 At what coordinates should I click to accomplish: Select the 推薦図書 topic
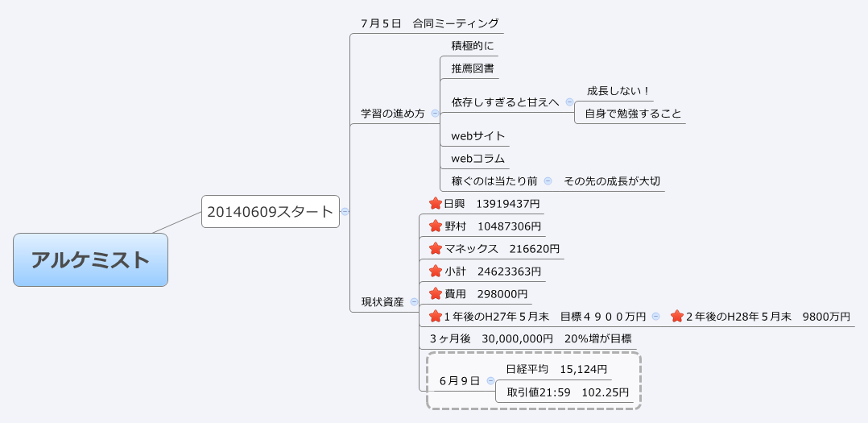pyautogui.click(x=473, y=68)
